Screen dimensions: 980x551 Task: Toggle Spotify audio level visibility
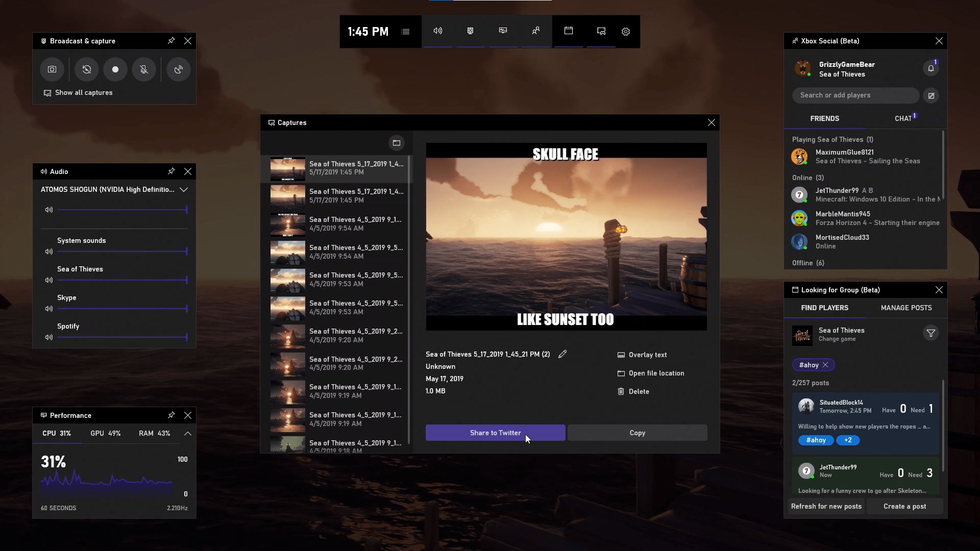[49, 337]
